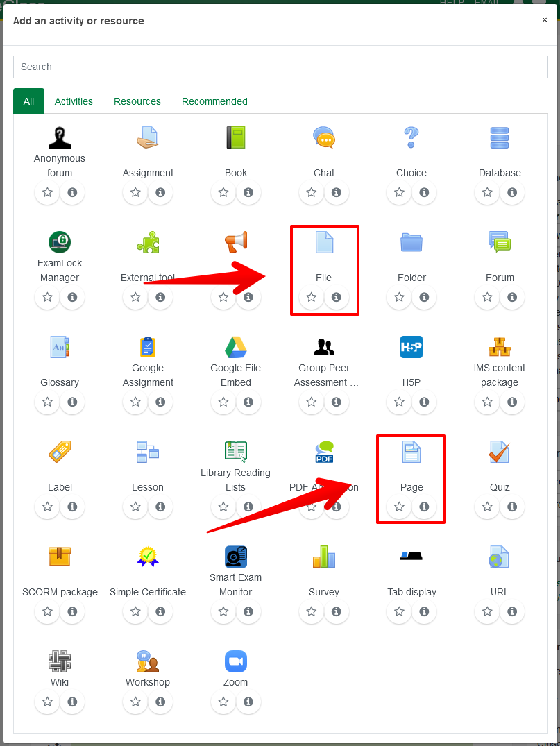The width and height of the screenshot is (560, 746).
Task: Switch to the Activities tab
Action: tap(74, 101)
